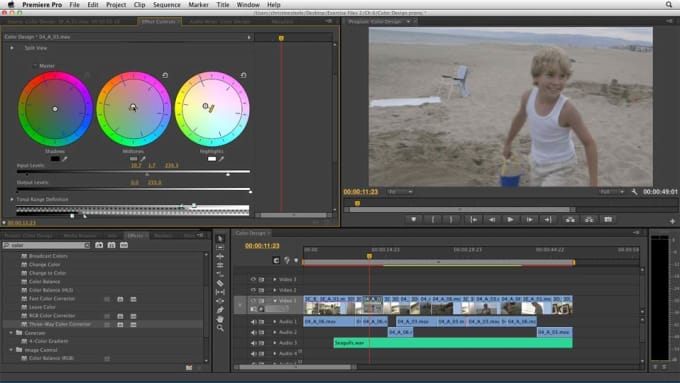Image resolution: width=680 pixels, height=383 pixels.
Task: Mute the Audio 3 track
Action: [x=253, y=343]
